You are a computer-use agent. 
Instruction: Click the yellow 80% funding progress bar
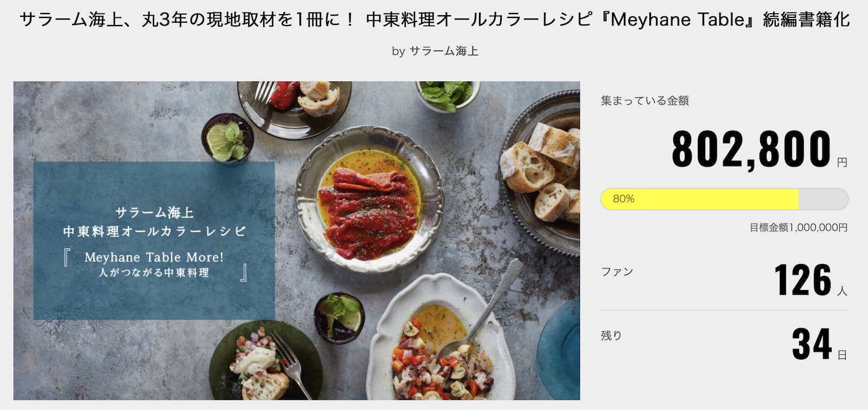point(699,199)
